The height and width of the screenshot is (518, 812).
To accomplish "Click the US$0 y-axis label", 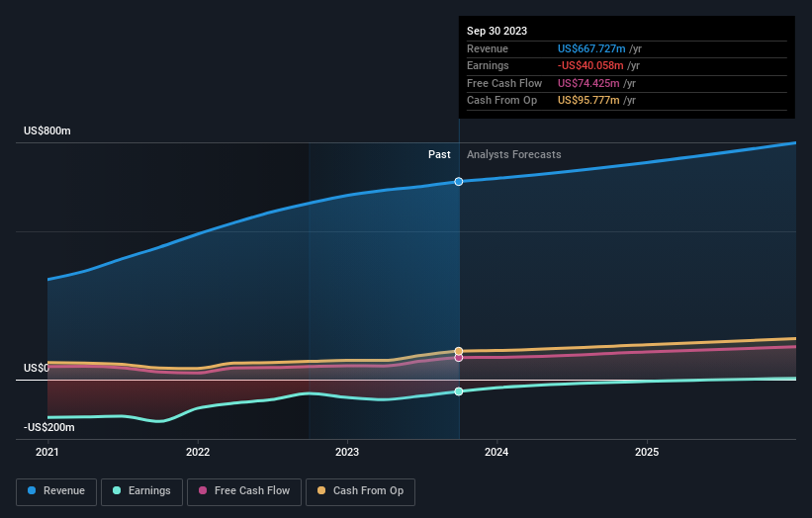I will (x=37, y=368).
